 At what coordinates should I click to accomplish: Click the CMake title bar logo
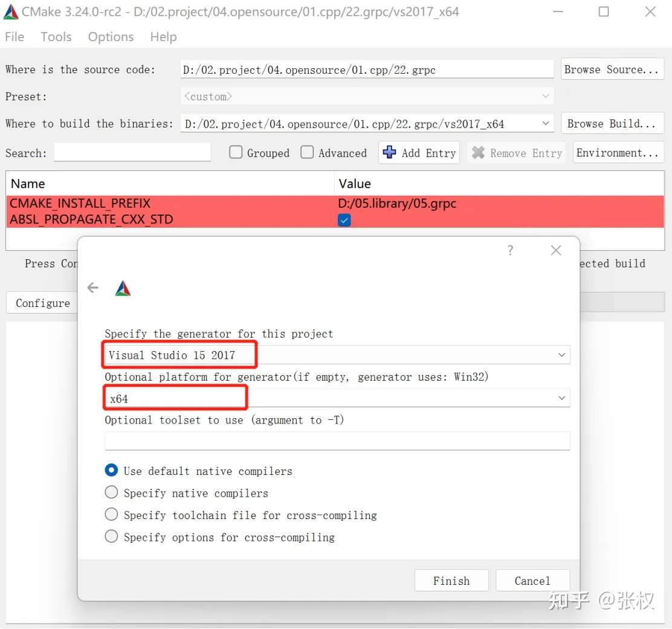click(x=11, y=11)
